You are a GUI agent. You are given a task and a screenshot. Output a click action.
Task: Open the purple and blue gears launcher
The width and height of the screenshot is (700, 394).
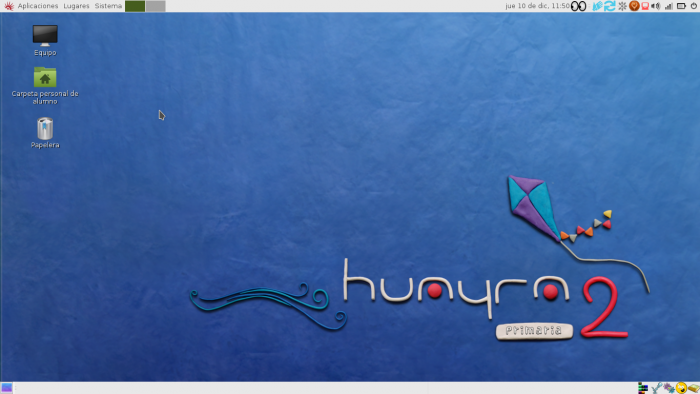point(668,388)
